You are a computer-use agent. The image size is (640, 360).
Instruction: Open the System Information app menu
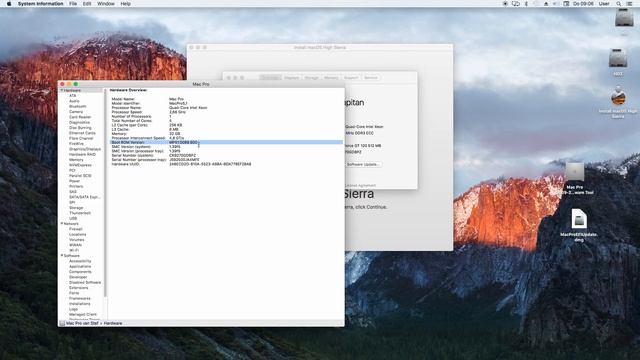(40, 4)
